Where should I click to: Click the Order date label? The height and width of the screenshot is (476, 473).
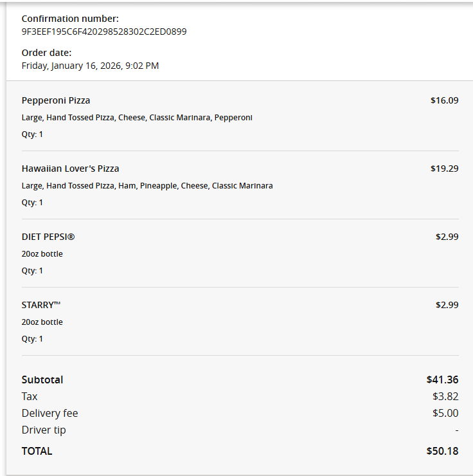coord(46,53)
